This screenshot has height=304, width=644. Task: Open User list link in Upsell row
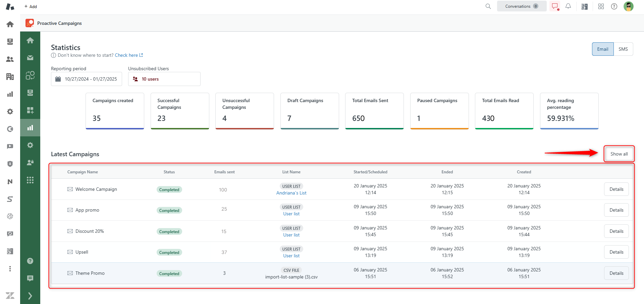coord(291,256)
